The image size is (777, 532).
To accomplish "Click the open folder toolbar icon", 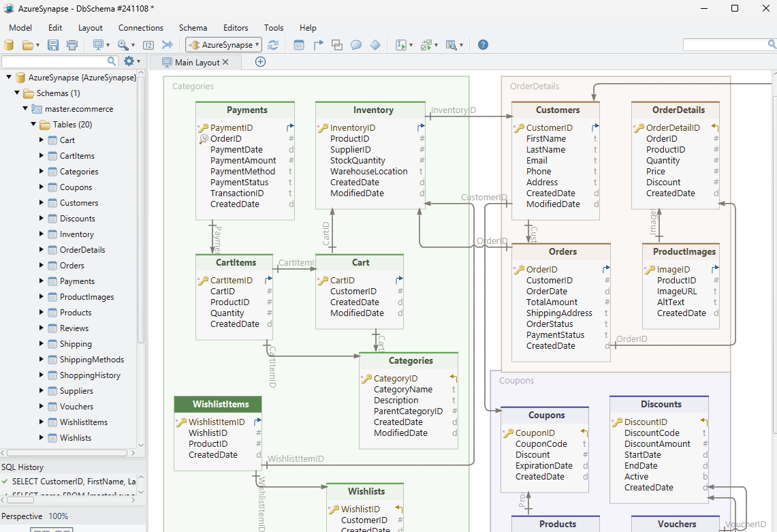I will (28, 45).
